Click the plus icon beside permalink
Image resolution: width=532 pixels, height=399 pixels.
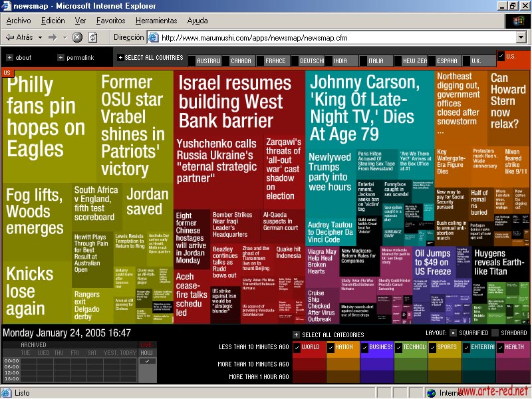point(61,58)
